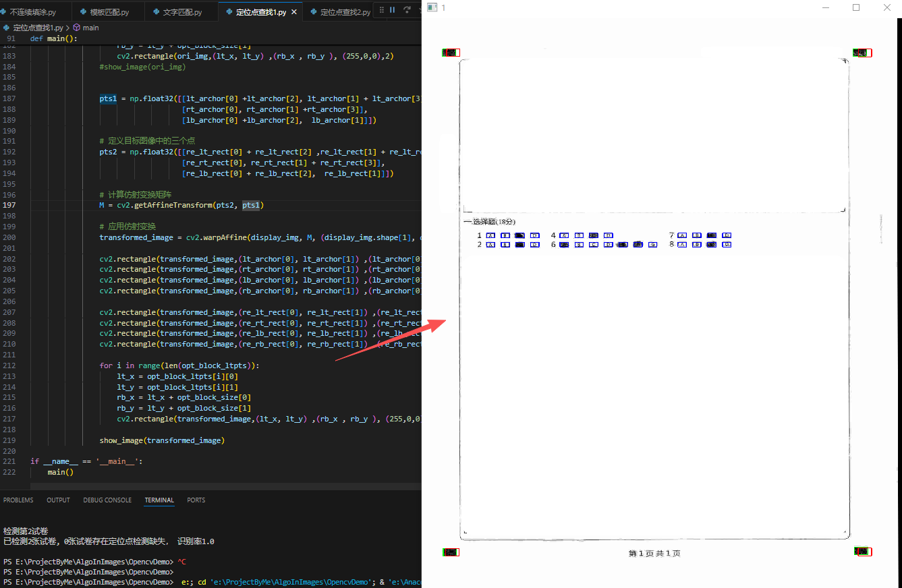Click the 'M = cv2.getAffineTransform(pts2, pts1)' line

(x=181, y=205)
